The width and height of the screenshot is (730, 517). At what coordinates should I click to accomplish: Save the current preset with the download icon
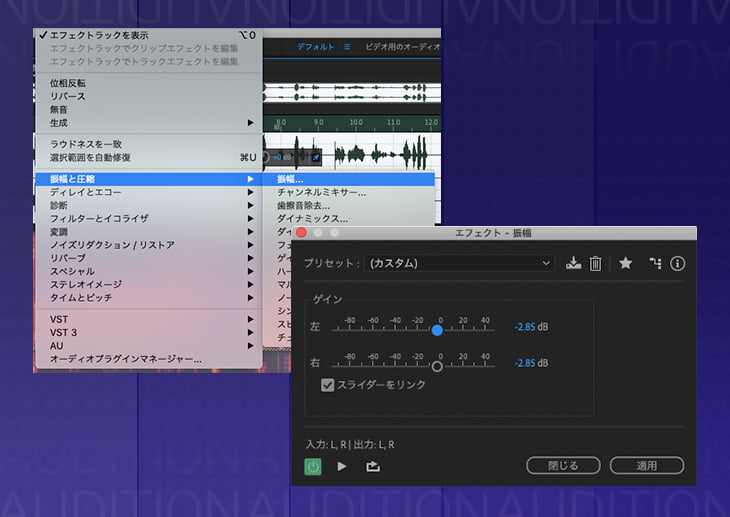pos(573,263)
